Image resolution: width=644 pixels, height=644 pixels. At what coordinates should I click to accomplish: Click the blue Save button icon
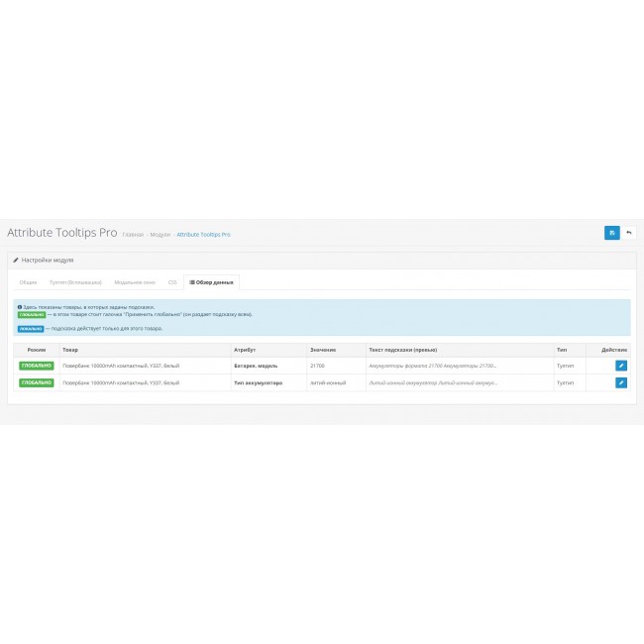tap(611, 233)
